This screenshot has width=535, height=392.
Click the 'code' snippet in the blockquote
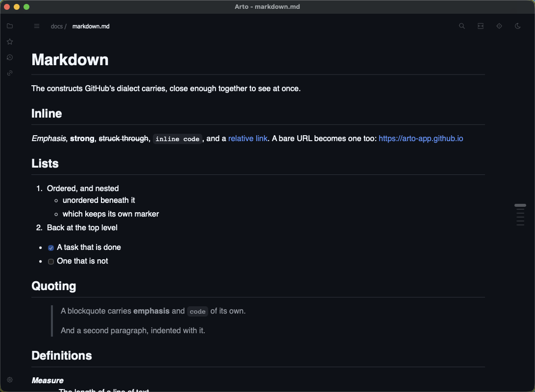point(197,312)
